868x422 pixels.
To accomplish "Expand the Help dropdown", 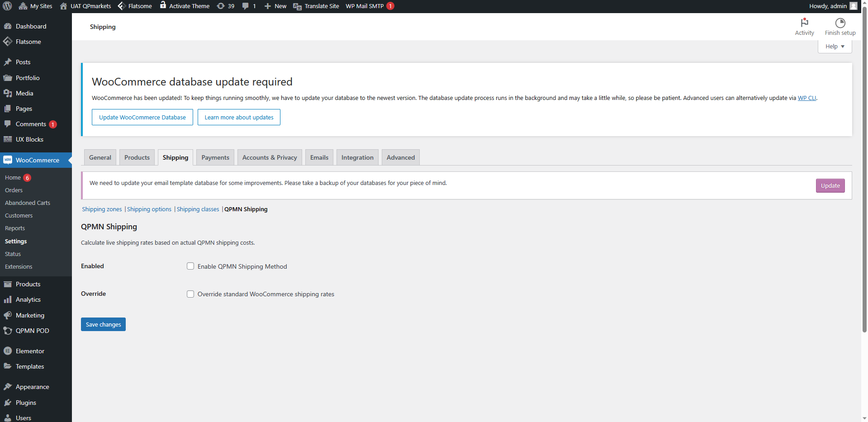I will (x=835, y=47).
